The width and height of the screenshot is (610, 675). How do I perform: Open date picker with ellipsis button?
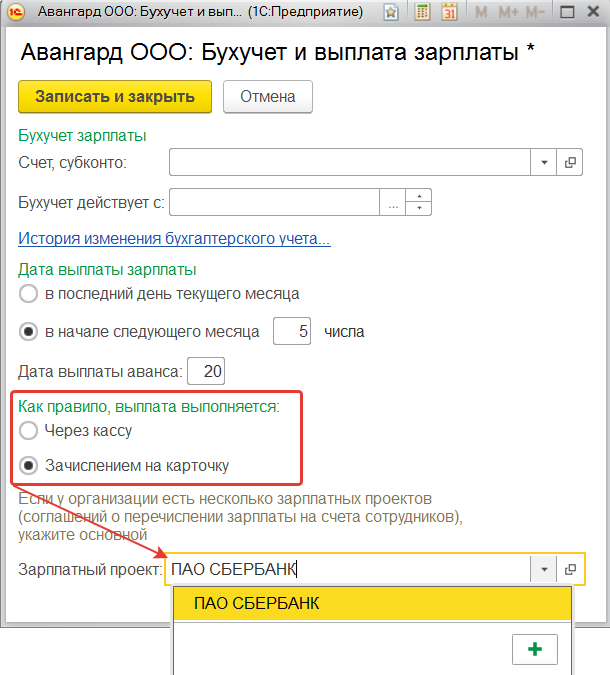point(392,202)
